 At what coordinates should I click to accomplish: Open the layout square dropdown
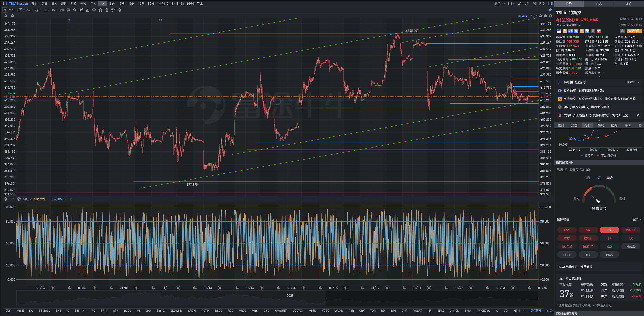point(512,4)
